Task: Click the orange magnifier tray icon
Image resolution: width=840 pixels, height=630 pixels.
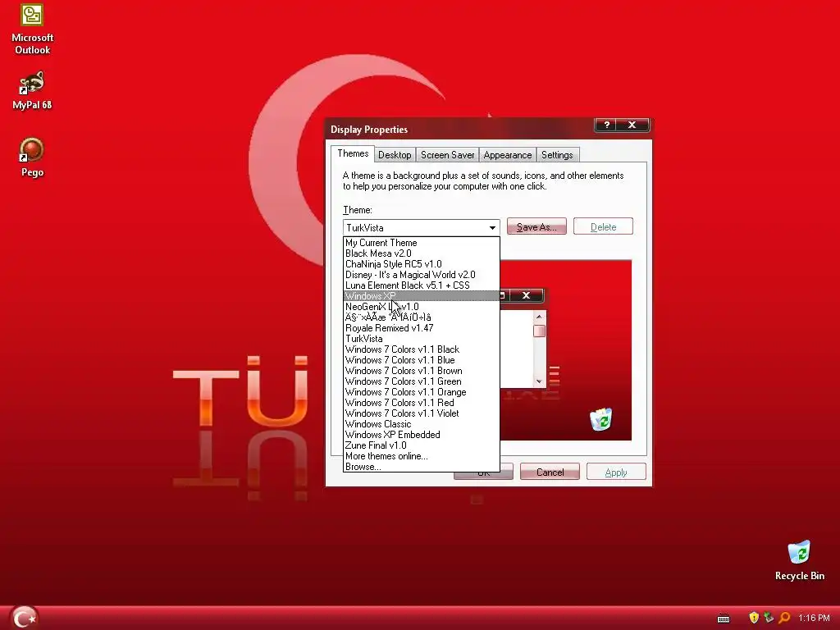Action: tap(784, 618)
